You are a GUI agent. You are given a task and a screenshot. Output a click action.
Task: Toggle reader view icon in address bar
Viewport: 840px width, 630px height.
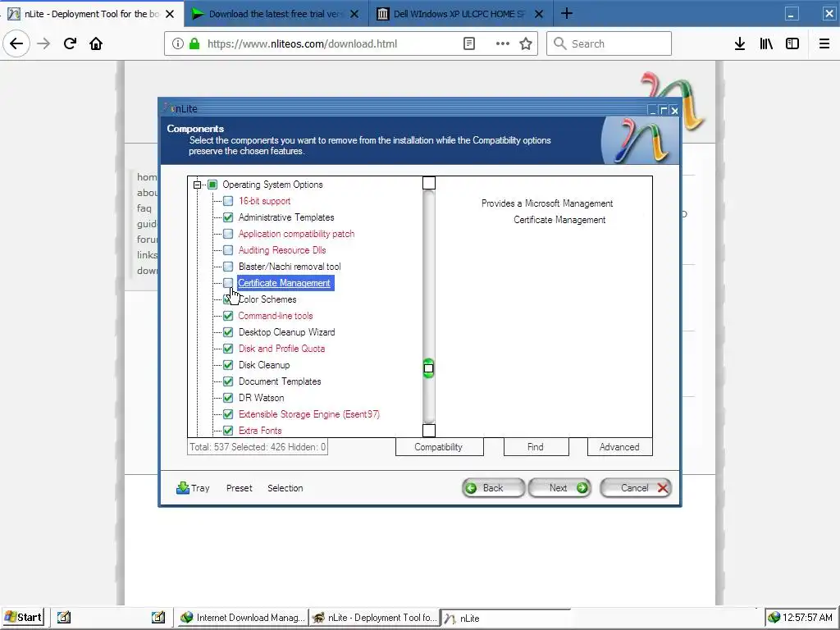tap(468, 44)
